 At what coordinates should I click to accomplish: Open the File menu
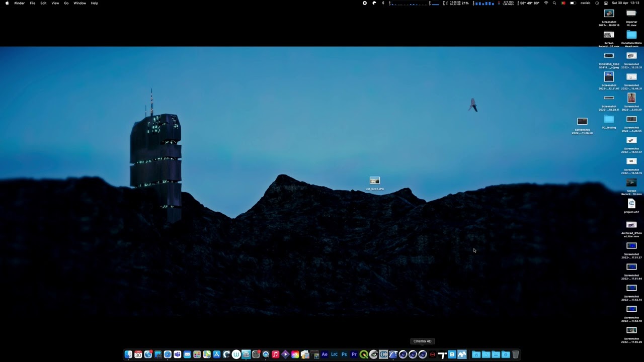point(33,3)
